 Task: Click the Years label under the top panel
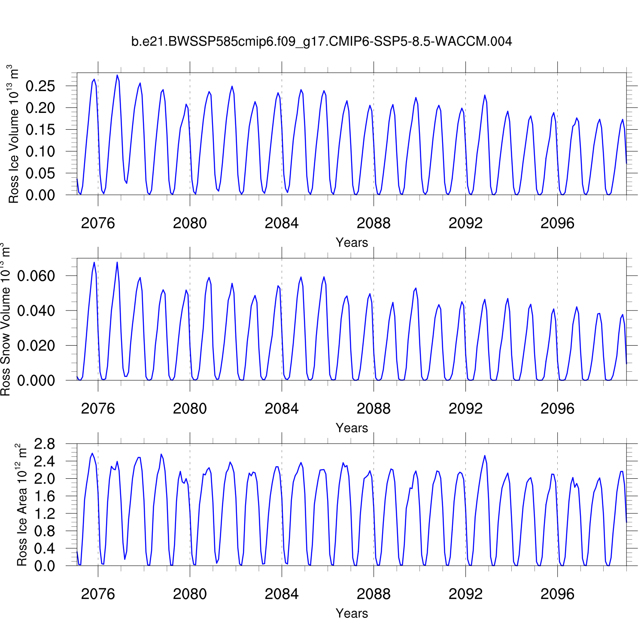352,243
